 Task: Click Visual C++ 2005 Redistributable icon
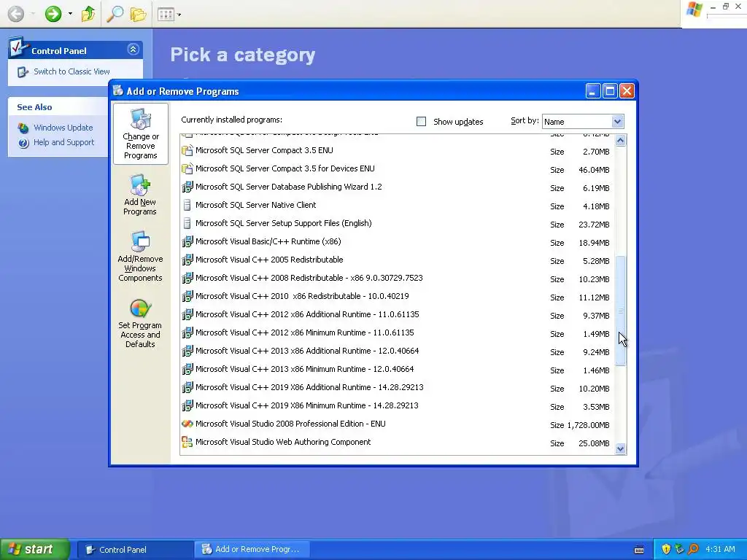point(187,260)
